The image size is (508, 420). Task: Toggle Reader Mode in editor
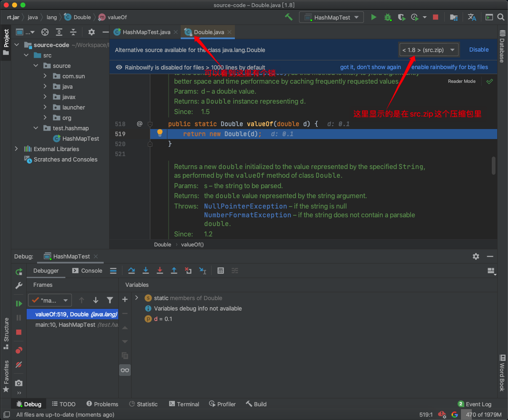461,81
